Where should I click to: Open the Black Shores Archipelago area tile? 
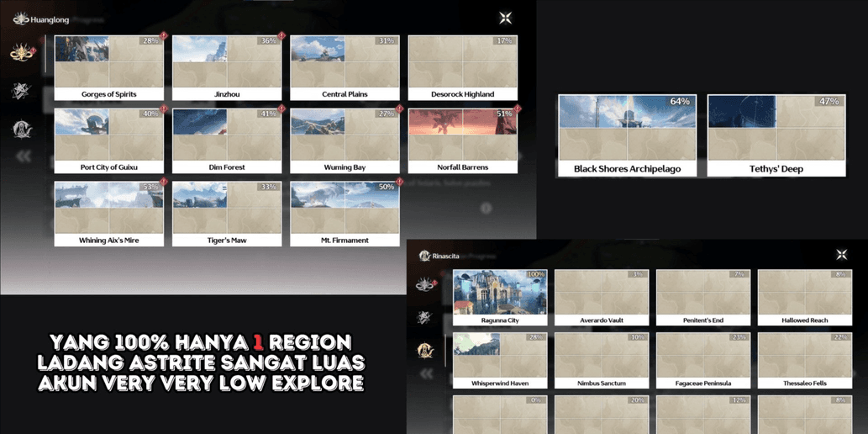tap(627, 135)
